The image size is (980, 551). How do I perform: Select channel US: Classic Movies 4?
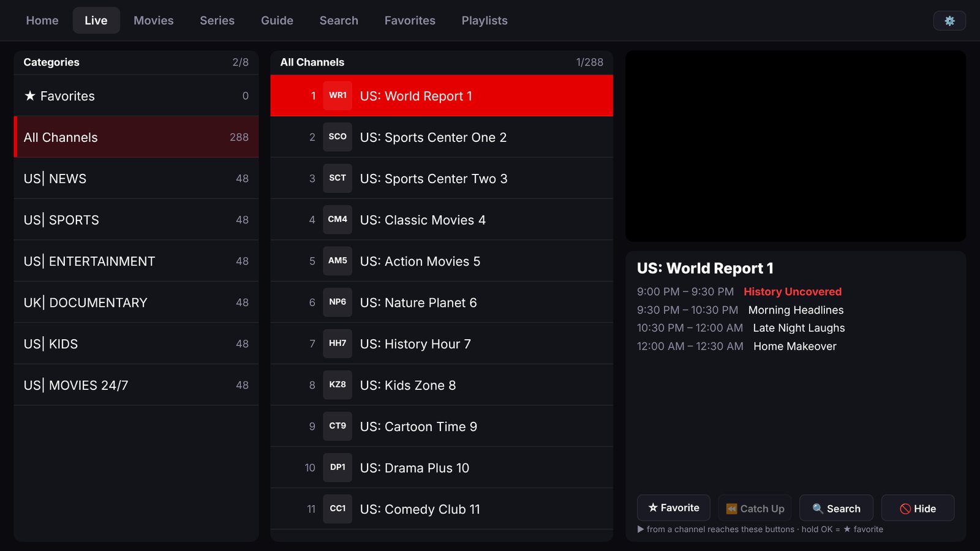[442, 220]
